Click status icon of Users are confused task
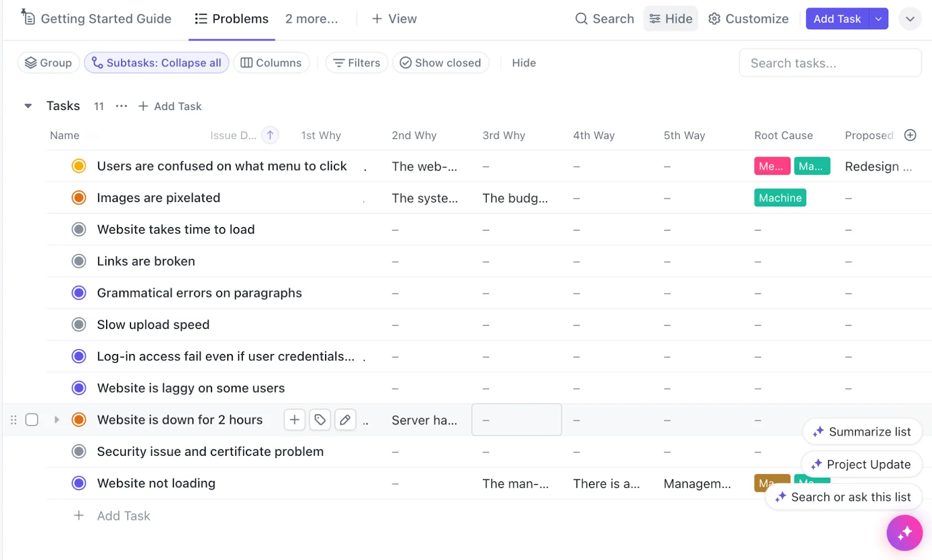Screen dimensions: 932x560 79,166
